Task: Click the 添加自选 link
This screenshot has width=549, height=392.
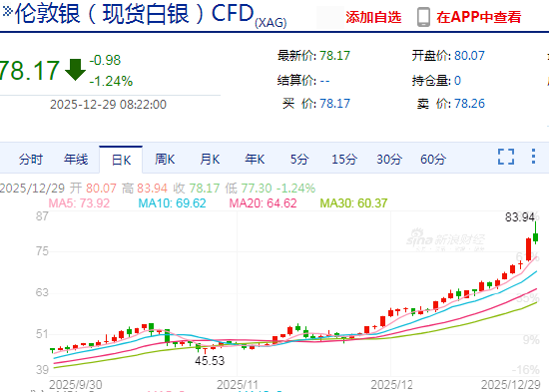Action: pyautogui.click(x=373, y=17)
